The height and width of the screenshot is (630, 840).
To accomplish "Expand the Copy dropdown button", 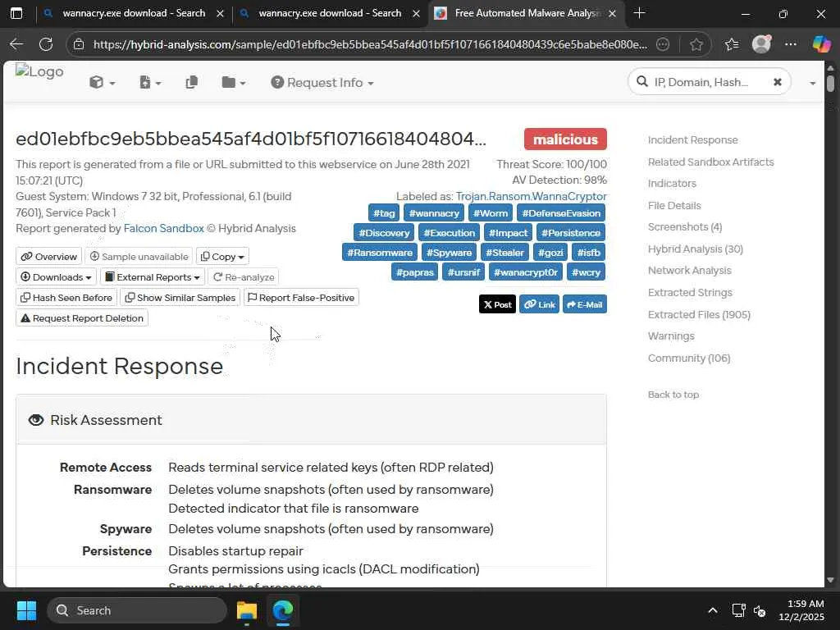I will (x=222, y=257).
